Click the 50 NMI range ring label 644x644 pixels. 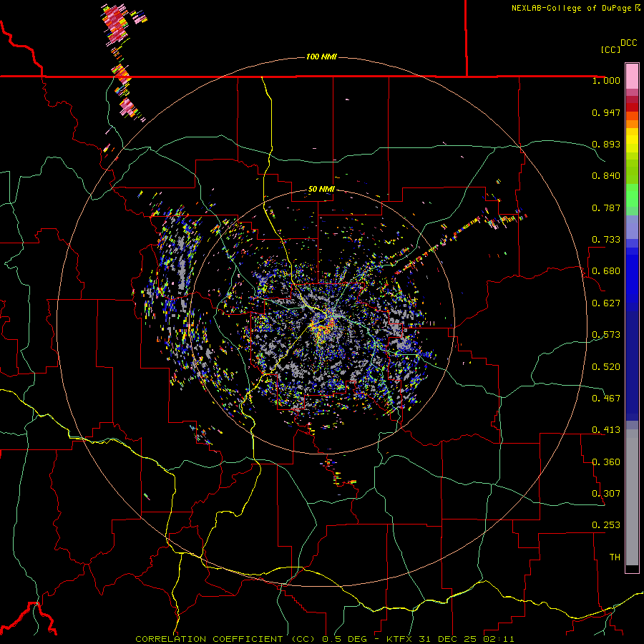[321, 189]
